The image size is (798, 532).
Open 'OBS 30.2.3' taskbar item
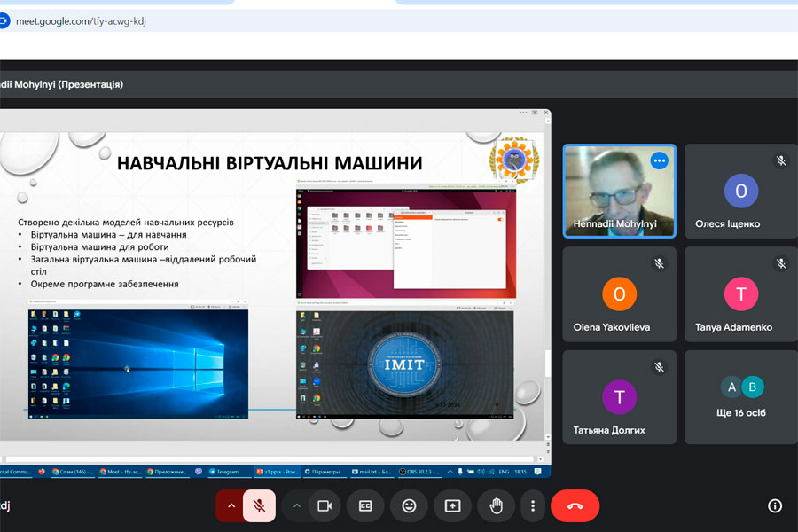[419, 472]
